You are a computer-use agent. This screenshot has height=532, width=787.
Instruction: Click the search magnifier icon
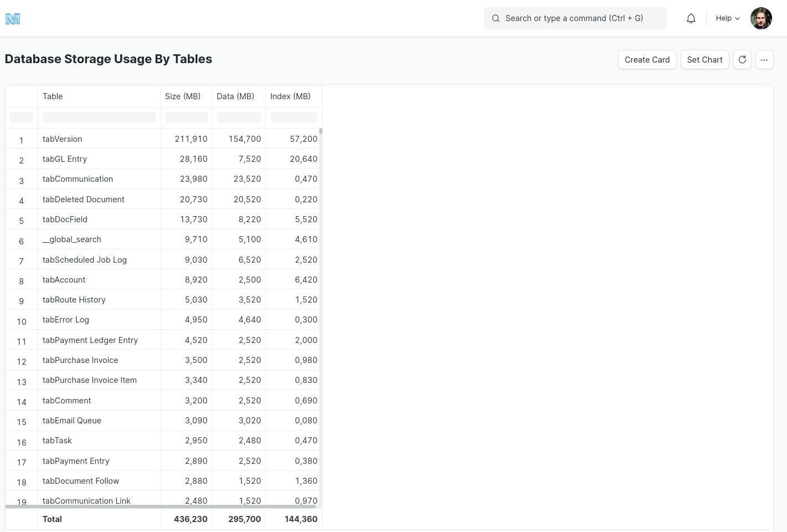pyautogui.click(x=495, y=18)
